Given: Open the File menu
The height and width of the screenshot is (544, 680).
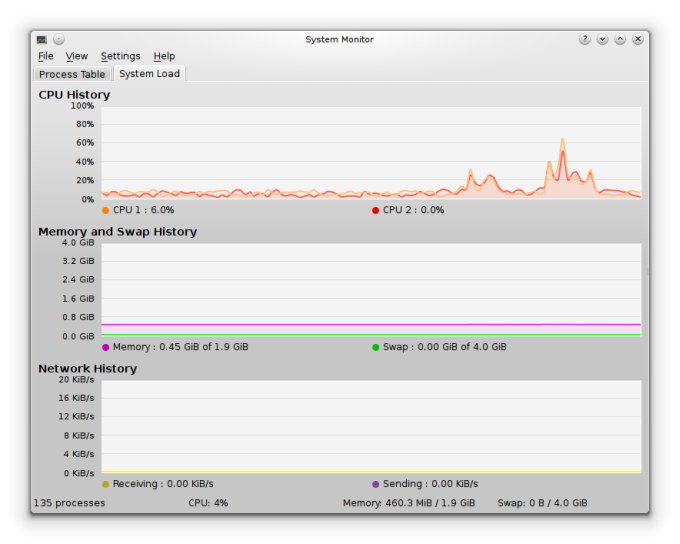Looking at the screenshot, I should [46, 56].
